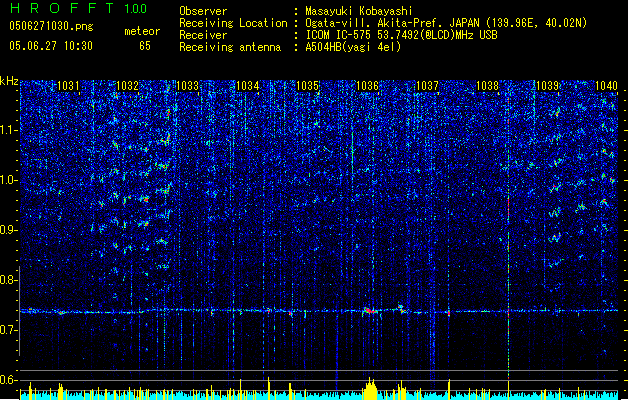This screenshot has height=400, width=629.
Task: Click the A504HB(yagi 4el) antenna text
Action: [353, 47]
